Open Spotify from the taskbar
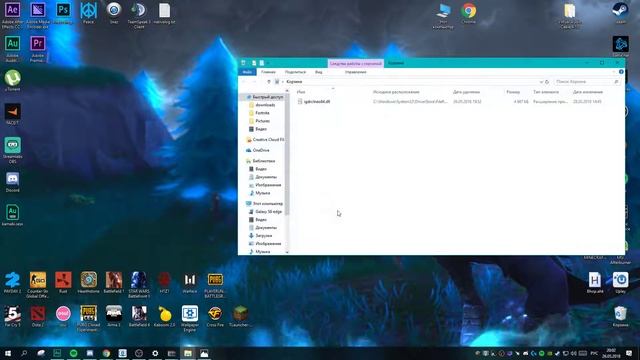The height and width of the screenshot is (360, 640). 73,353
